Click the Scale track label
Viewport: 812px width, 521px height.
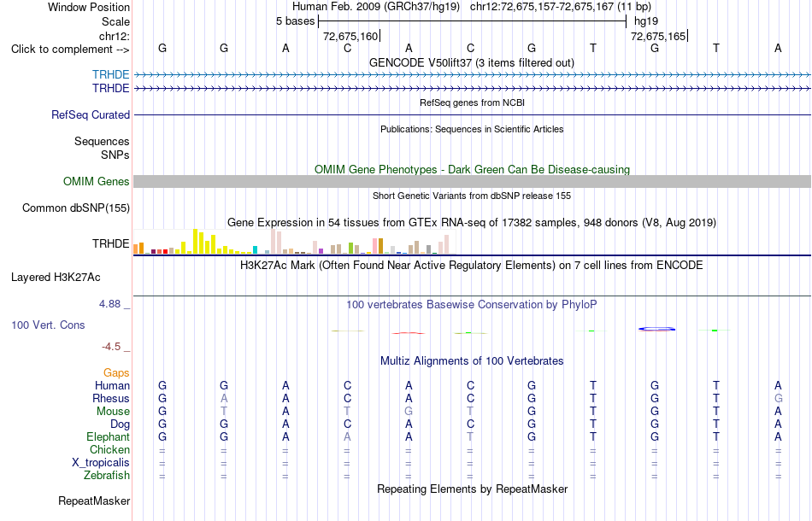(x=116, y=21)
